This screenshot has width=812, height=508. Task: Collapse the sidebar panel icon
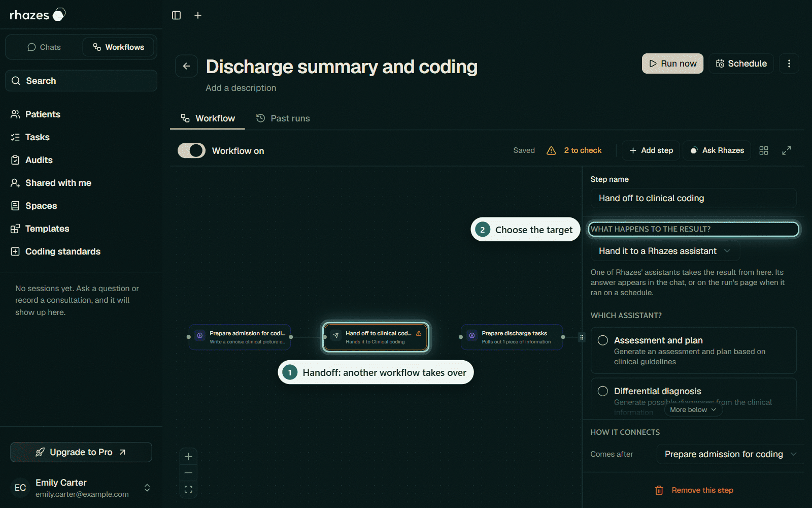point(176,15)
